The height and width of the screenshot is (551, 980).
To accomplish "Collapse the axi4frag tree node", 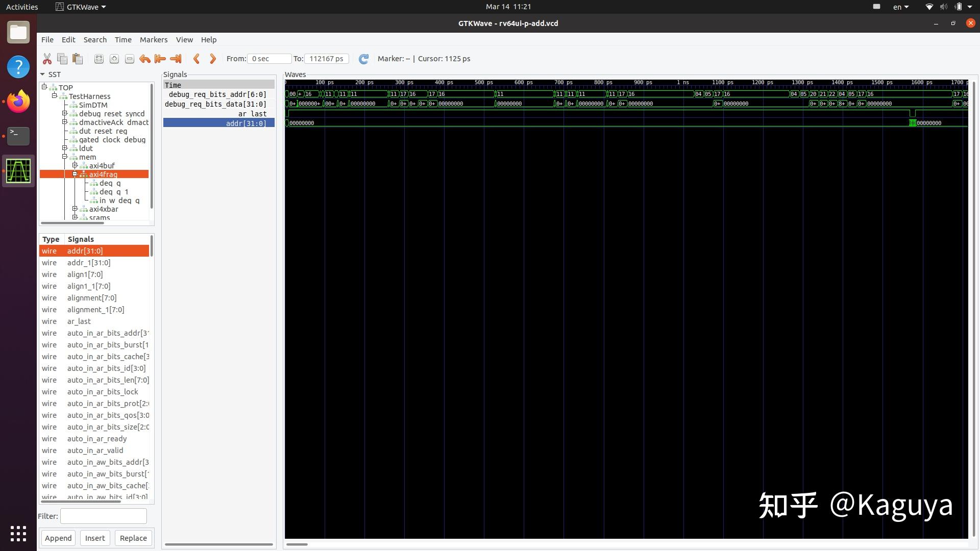I will click(75, 174).
